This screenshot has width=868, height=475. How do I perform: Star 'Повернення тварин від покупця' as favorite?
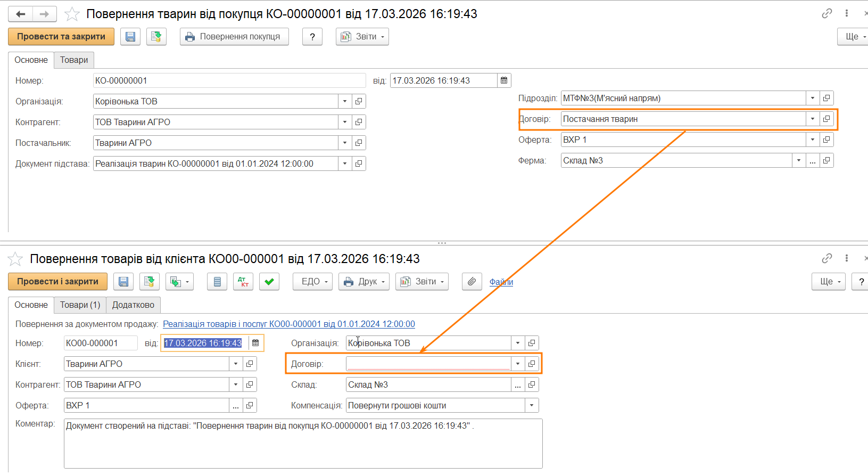pos(72,14)
